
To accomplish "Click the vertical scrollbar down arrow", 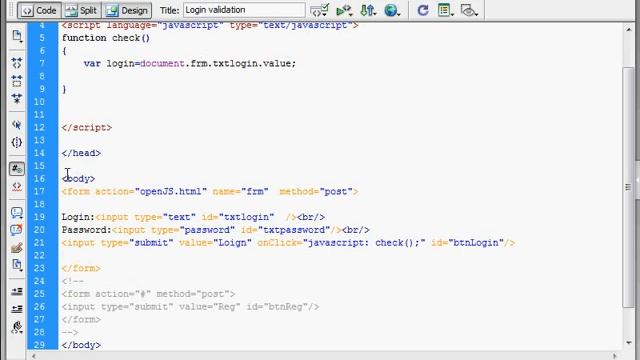I will click(x=629, y=343).
